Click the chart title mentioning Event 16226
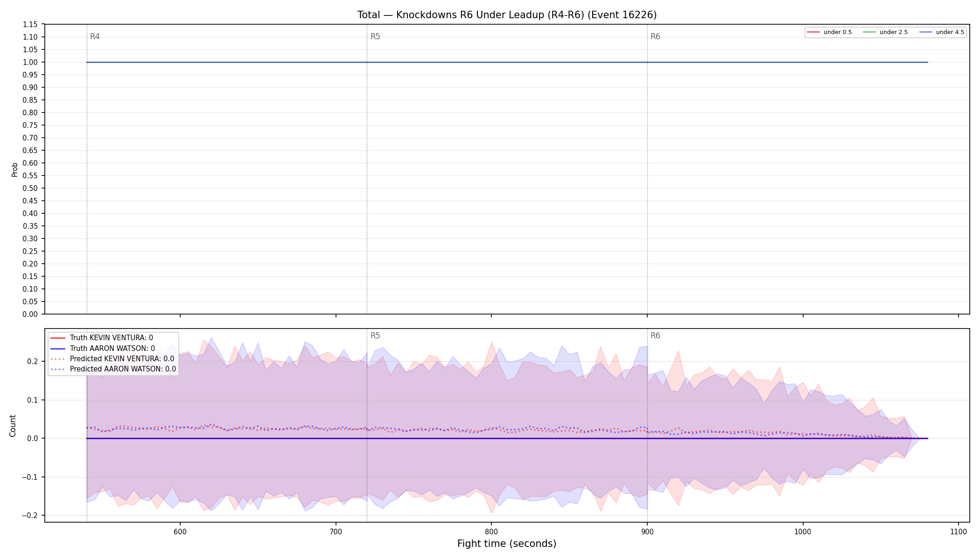The height and width of the screenshot is (560, 980). 507,15
